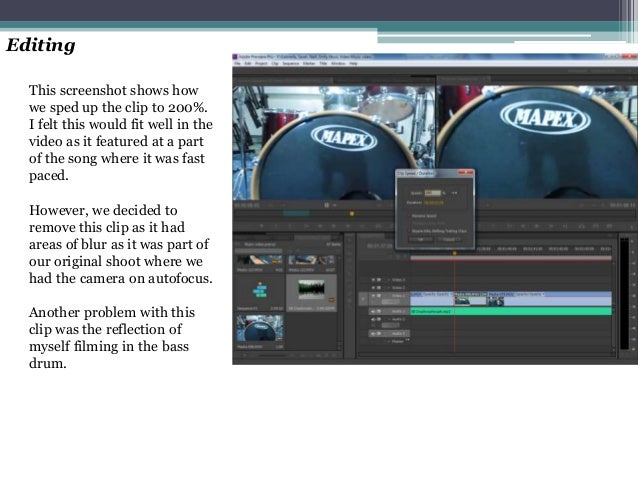Viewport: 638px width, 479px height.
Task: Mute the Audio 1 track speaker
Action: tap(373, 311)
